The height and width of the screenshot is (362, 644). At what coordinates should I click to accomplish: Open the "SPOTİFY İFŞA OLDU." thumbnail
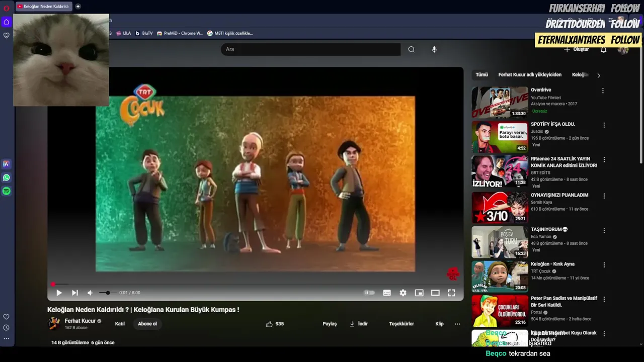[x=500, y=137]
